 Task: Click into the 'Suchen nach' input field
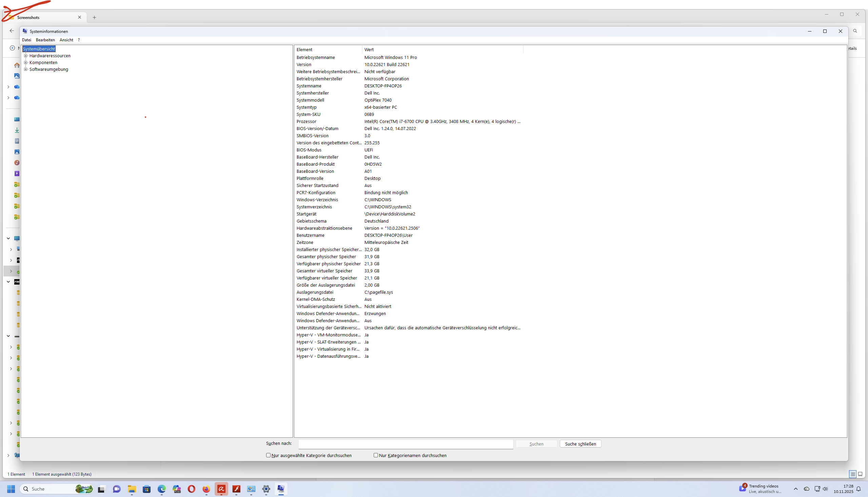point(406,444)
